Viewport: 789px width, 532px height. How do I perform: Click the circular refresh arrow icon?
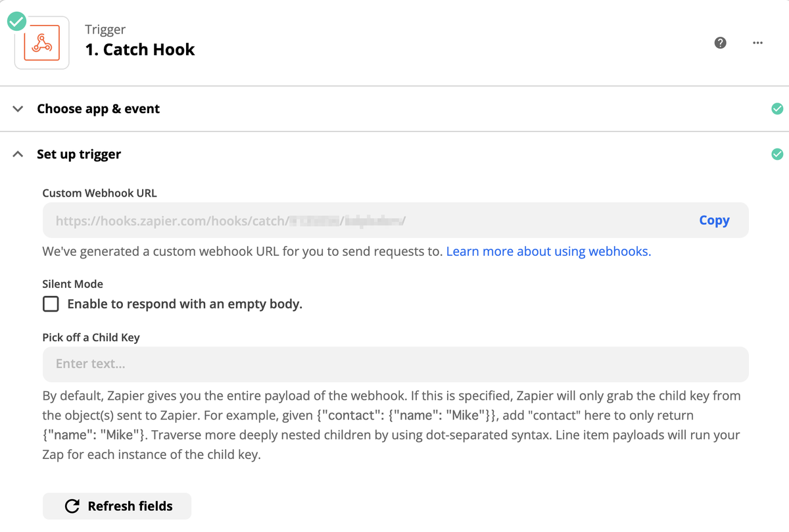[72, 506]
